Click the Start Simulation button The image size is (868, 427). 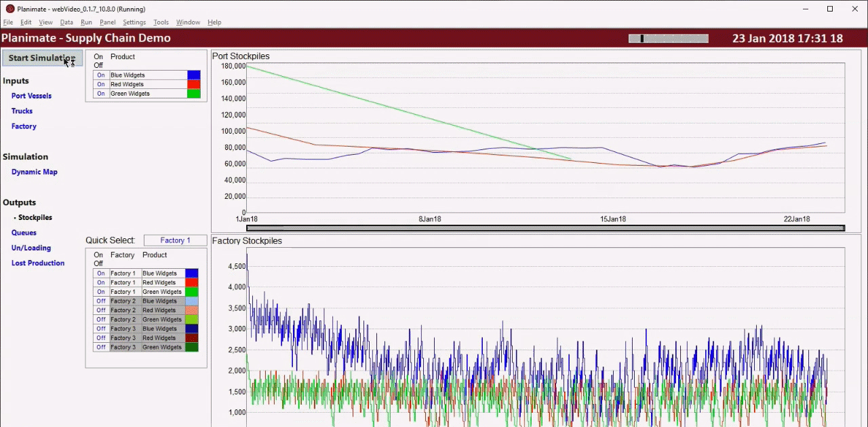point(42,58)
